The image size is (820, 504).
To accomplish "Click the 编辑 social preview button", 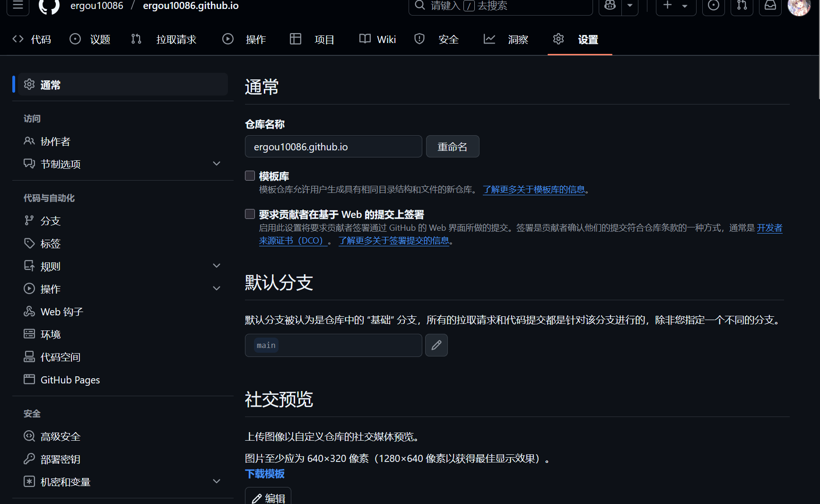I will tap(268, 496).
